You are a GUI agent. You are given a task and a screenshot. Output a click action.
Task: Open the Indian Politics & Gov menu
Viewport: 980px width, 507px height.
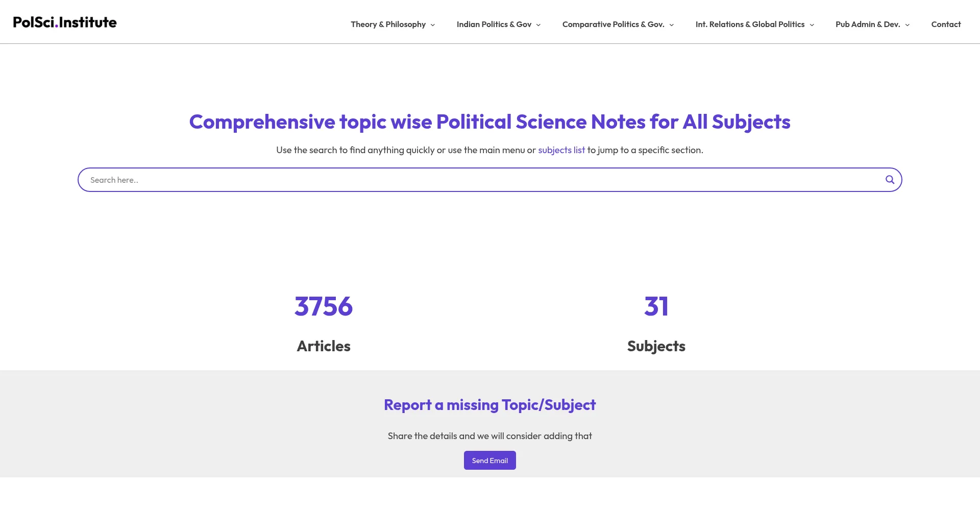tap(494, 25)
